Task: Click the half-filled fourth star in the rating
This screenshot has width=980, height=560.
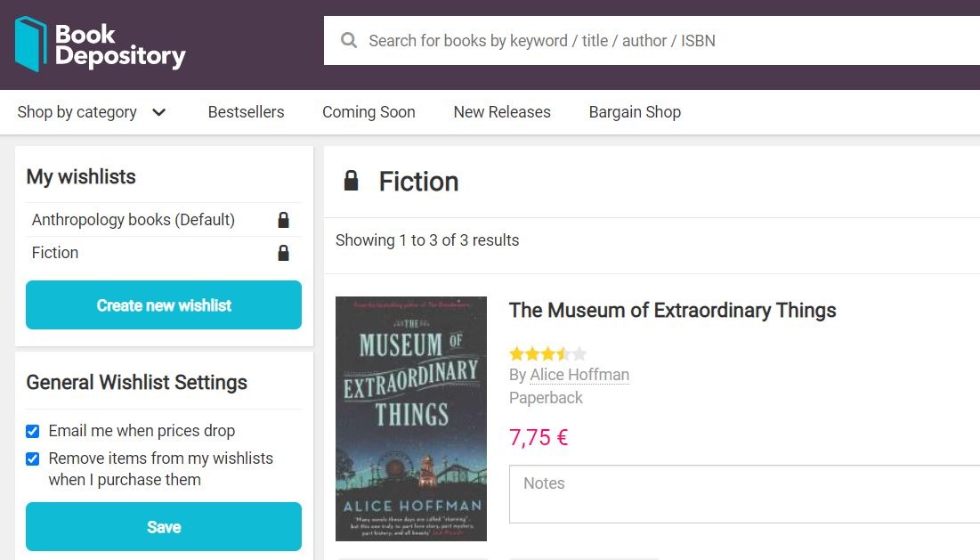Action: pyautogui.click(x=563, y=353)
